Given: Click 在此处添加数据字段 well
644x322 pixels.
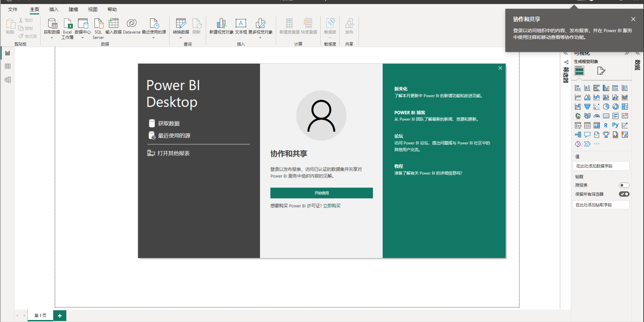Looking at the screenshot, I should (601, 166).
